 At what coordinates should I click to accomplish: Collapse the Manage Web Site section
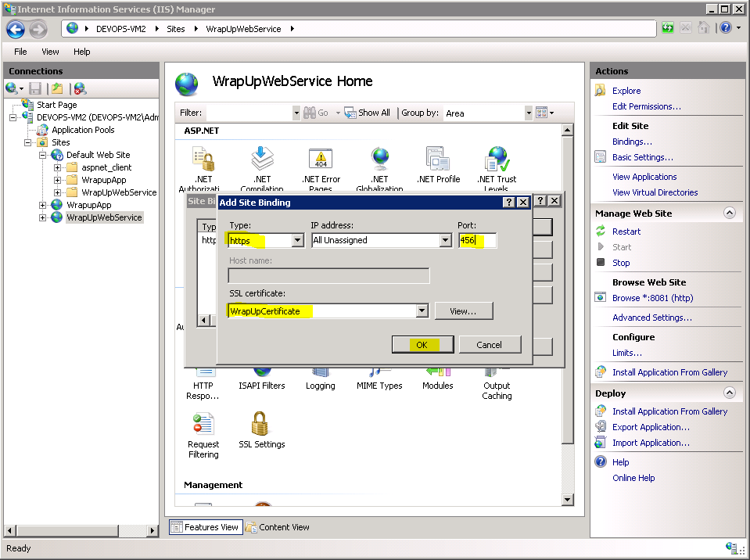point(729,213)
